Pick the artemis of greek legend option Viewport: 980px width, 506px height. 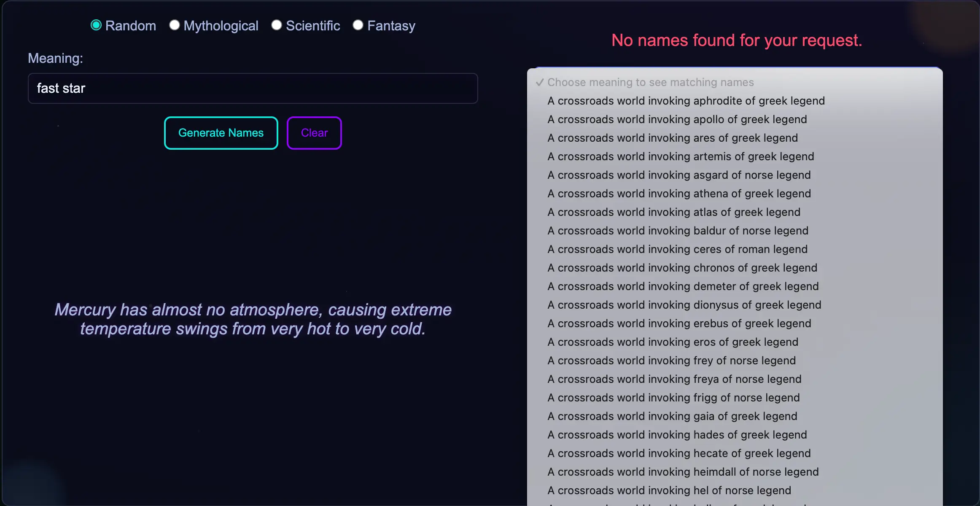point(680,156)
